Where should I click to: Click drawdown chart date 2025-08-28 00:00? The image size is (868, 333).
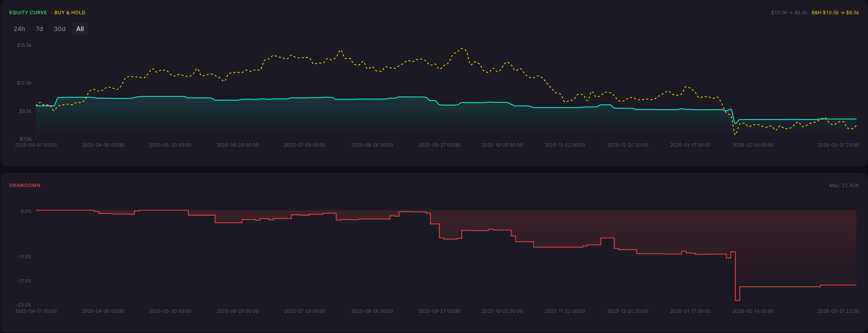[372, 311]
